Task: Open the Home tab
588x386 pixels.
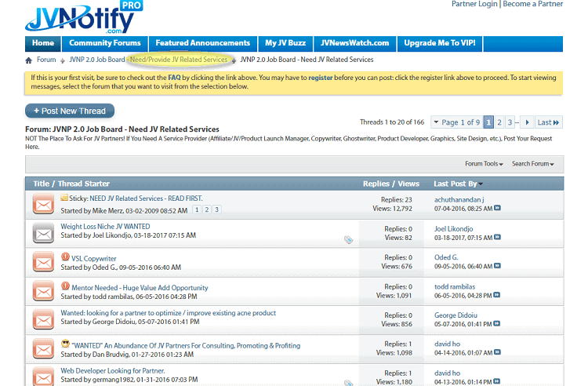Action: point(43,43)
